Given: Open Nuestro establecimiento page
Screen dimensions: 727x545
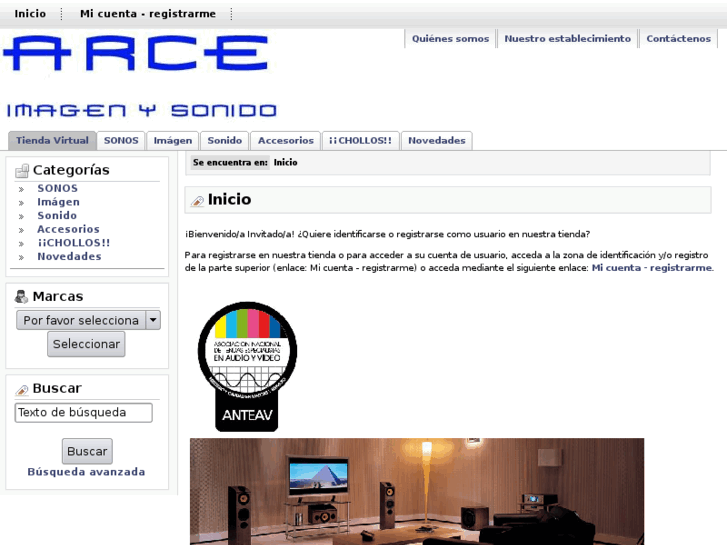Looking at the screenshot, I should point(568,38).
